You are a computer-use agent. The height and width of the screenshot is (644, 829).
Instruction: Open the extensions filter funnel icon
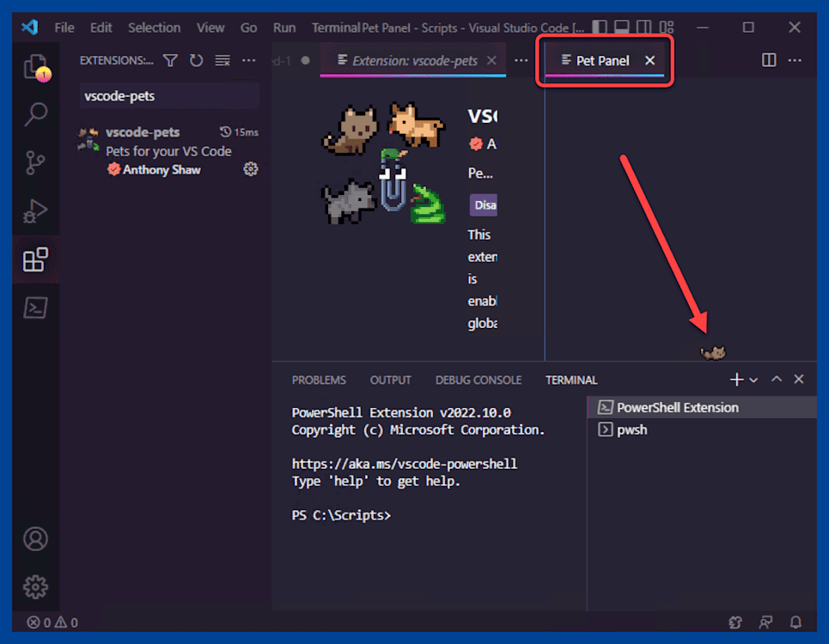[170, 60]
